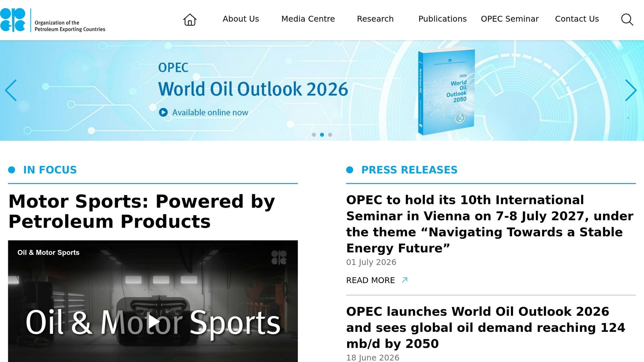The width and height of the screenshot is (644, 362).
Task: Click the PRESS RELEASES section heading
Action: (409, 170)
